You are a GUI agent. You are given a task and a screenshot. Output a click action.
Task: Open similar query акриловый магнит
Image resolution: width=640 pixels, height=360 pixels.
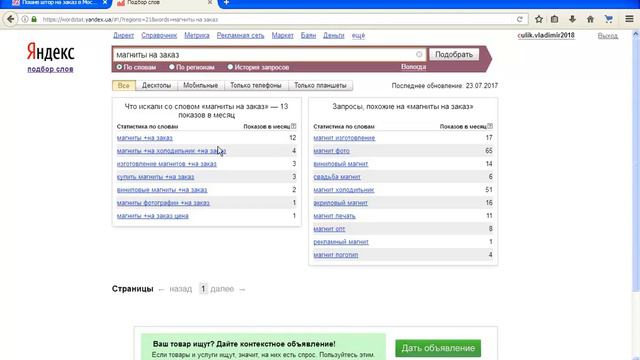tap(340, 203)
